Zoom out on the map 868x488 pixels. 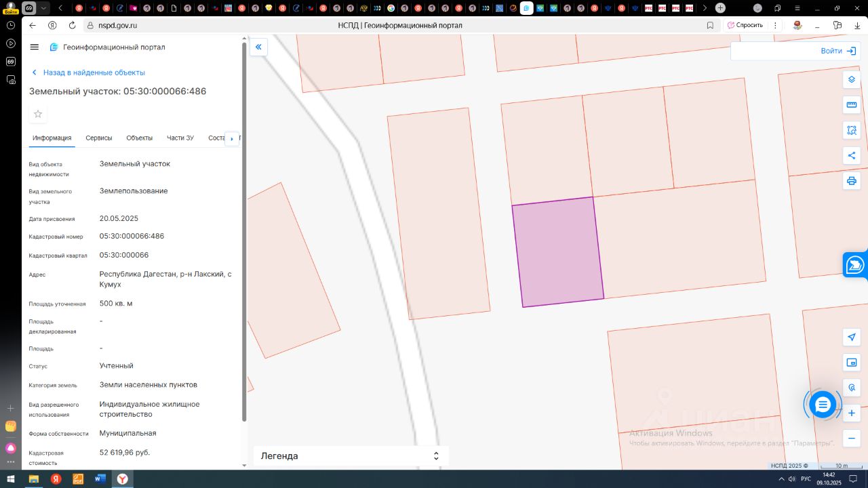852,438
